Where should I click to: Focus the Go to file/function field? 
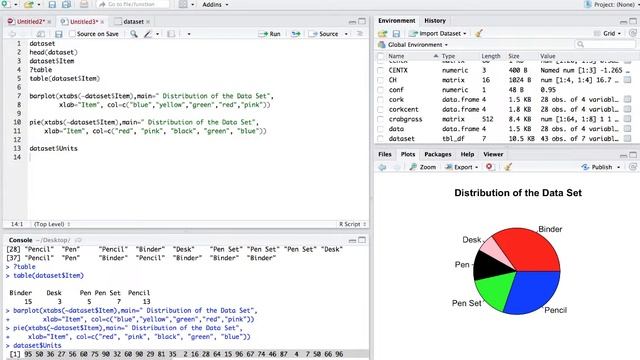pos(133,4)
